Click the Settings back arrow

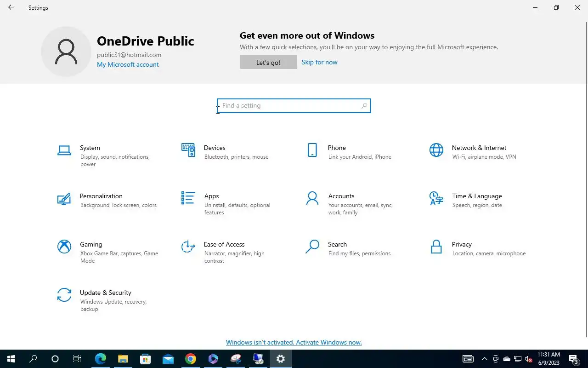(11, 7)
